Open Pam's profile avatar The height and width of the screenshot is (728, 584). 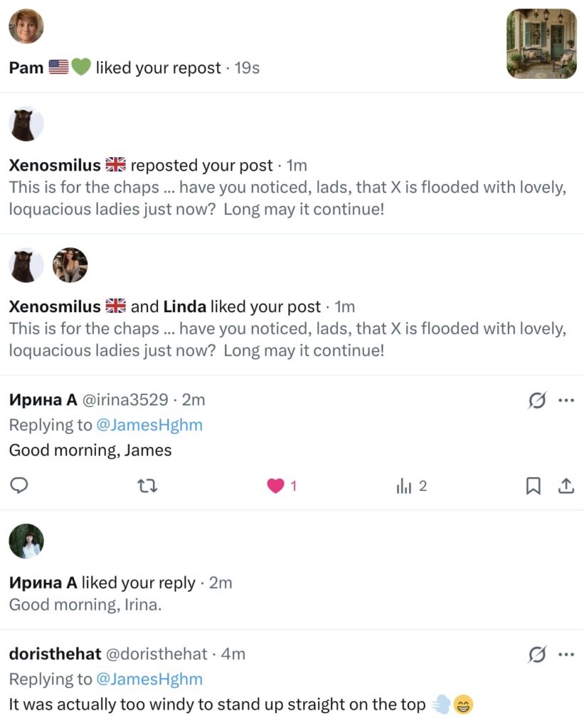click(26, 26)
